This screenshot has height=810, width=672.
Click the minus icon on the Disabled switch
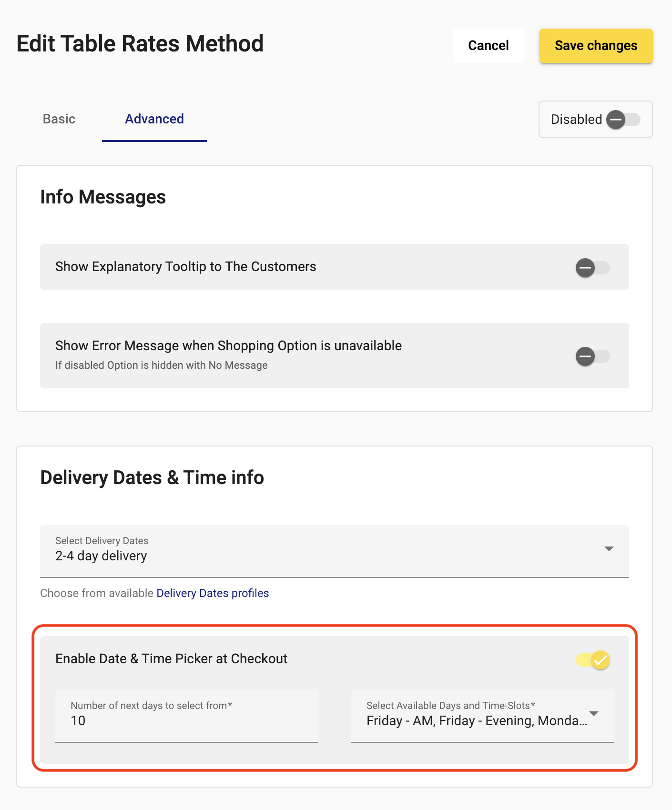[615, 120]
